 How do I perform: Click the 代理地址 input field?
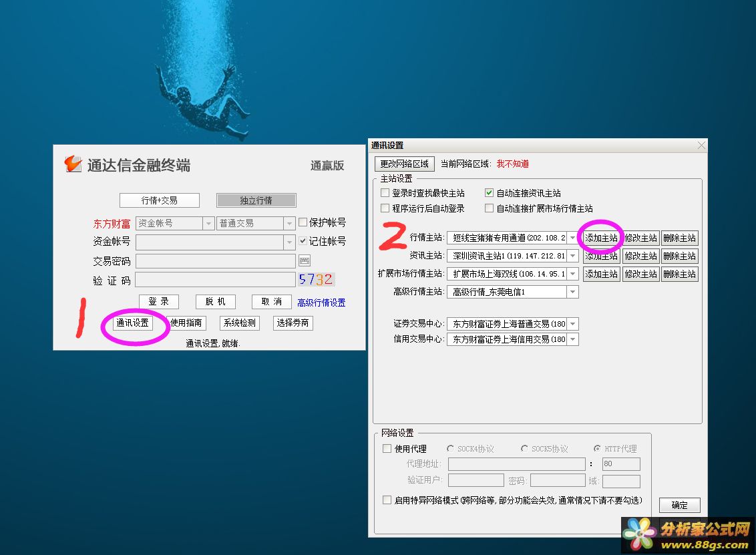point(517,464)
